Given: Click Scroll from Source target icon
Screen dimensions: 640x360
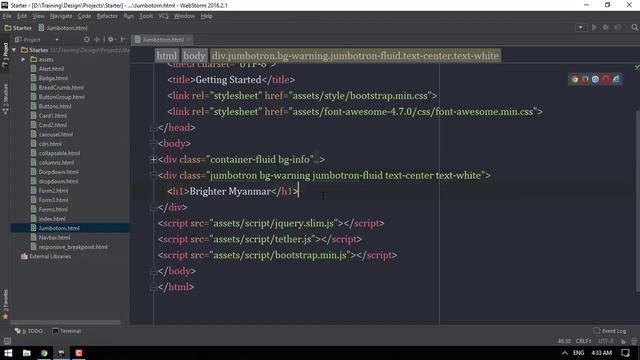Looking at the screenshot, I should 87,40.
